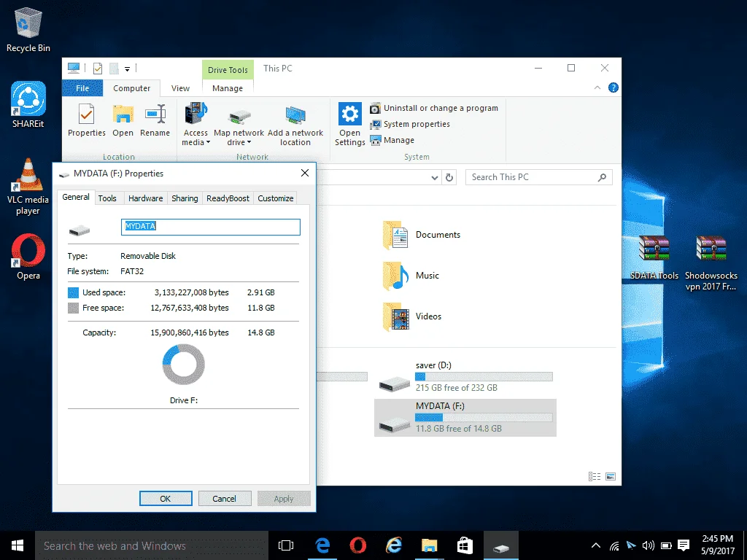Switch to the Hardware properties tab
Screen dimensions: 747x560
tap(145, 198)
